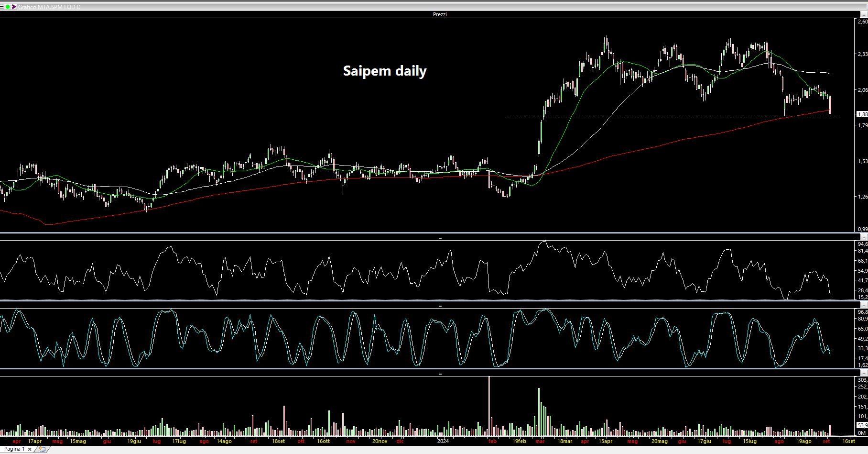Click the Grafico MTA.SPM EOD D title

pyautogui.click(x=49, y=7)
